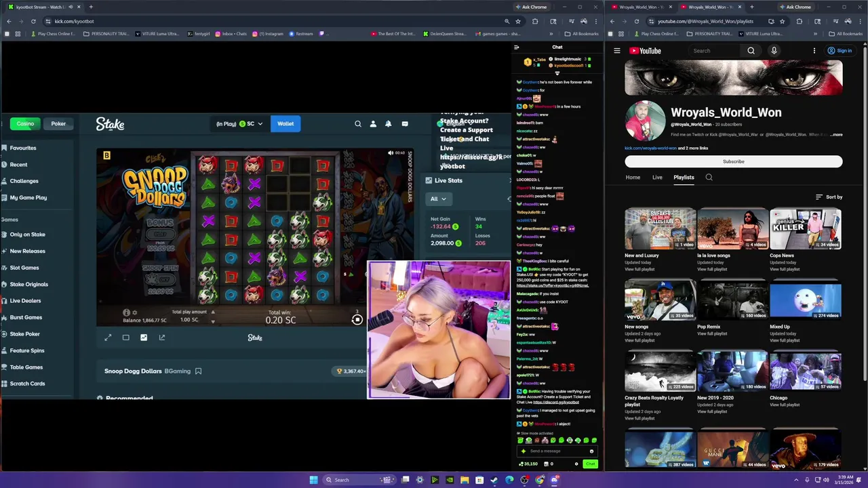Click the Stake logo in header
The width and height of the screenshot is (868, 488).
tap(110, 124)
